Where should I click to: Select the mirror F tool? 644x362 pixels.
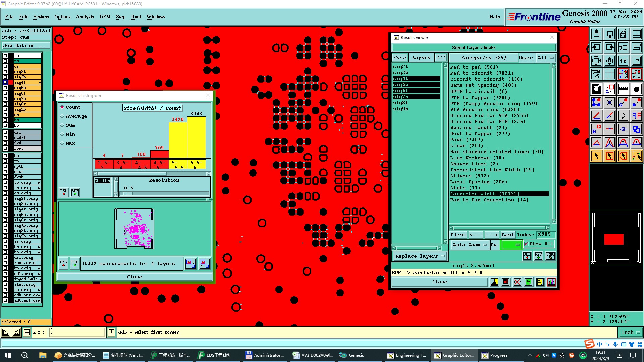[636, 116]
